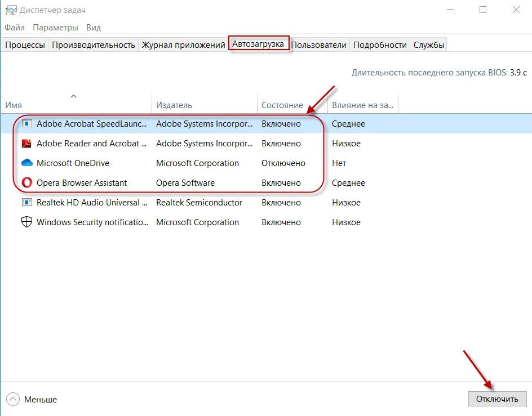Click the Realtek Semiconductor publisher cell
The image size is (532, 416).
click(199, 203)
